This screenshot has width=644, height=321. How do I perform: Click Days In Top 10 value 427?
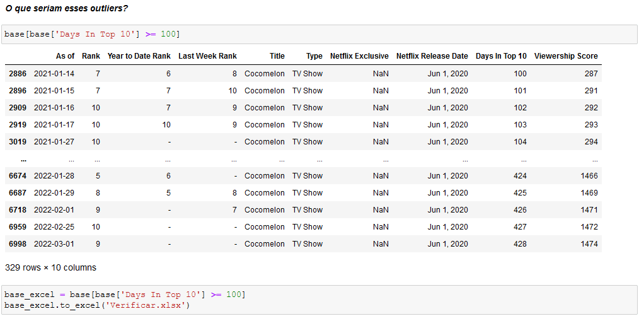[520, 226]
